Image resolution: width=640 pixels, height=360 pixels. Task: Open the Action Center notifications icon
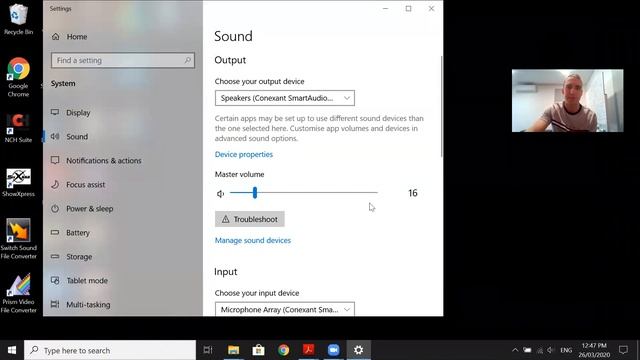(x=623, y=350)
